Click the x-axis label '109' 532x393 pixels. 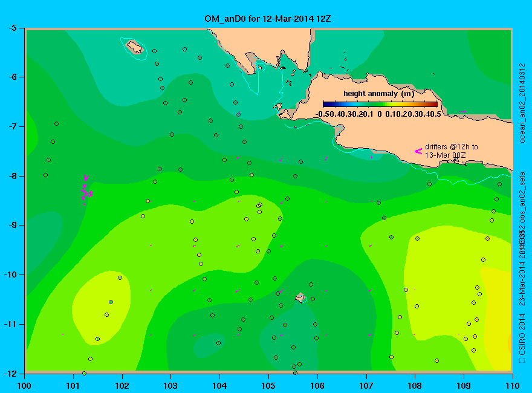click(x=464, y=386)
